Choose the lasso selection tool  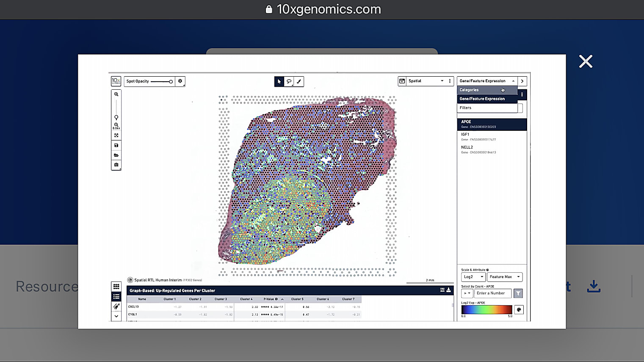pos(289,81)
